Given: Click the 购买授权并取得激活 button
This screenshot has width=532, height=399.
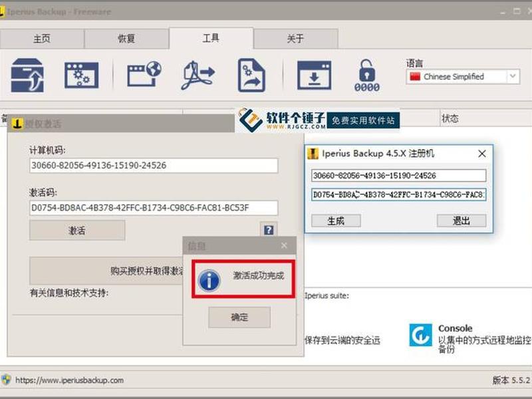Looking at the screenshot, I should click(106, 271).
